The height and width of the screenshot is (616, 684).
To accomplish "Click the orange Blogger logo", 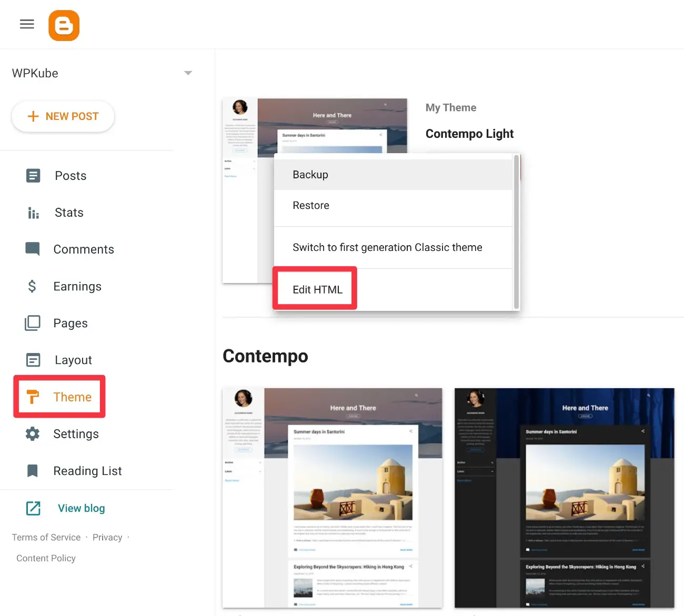I will click(64, 25).
